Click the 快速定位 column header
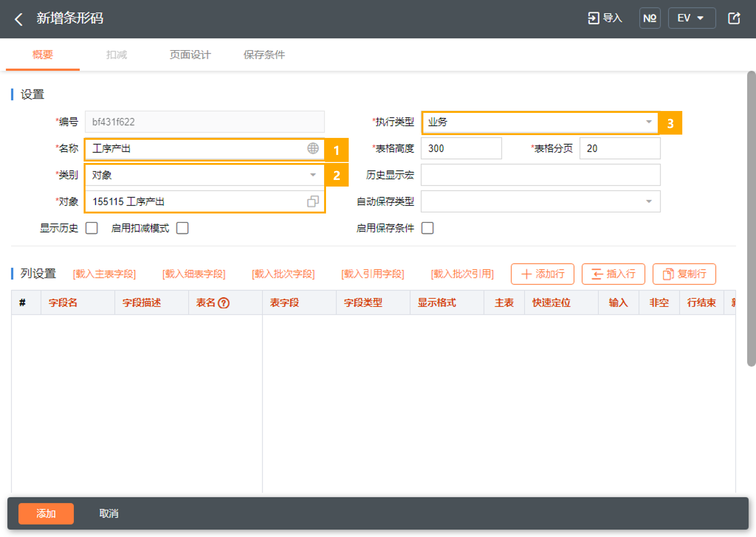The width and height of the screenshot is (756, 537). tap(561, 303)
